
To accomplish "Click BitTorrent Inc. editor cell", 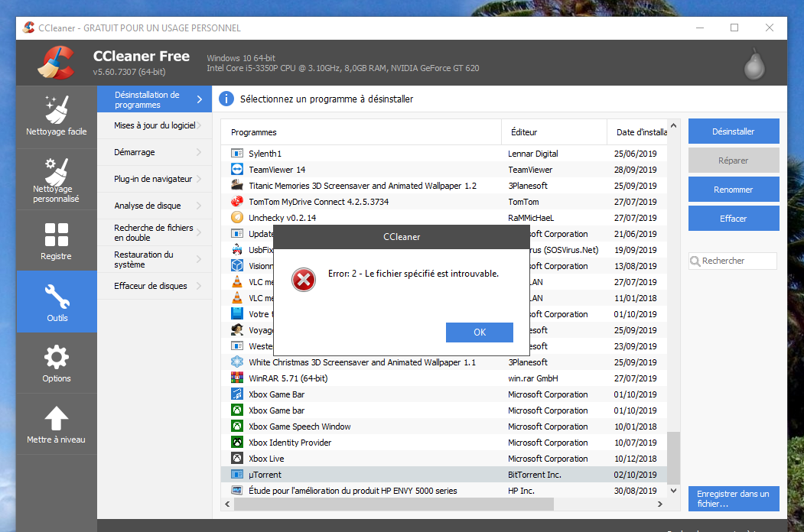I will tap(534, 475).
